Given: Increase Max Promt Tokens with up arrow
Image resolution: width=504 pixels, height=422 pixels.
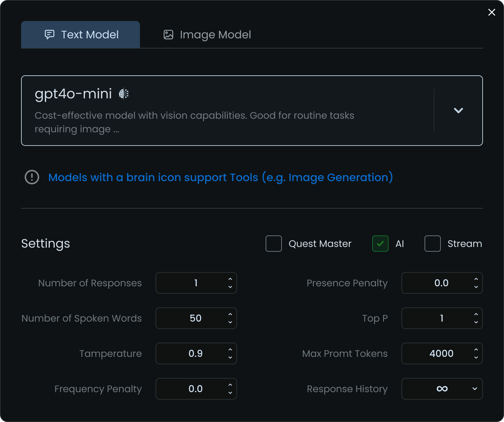Looking at the screenshot, I should [x=476, y=350].
